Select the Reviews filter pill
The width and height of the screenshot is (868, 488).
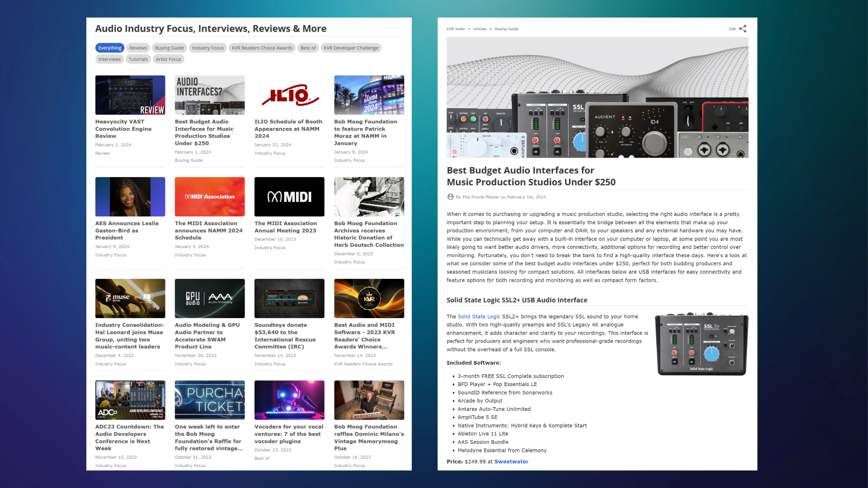pos(138,48)
